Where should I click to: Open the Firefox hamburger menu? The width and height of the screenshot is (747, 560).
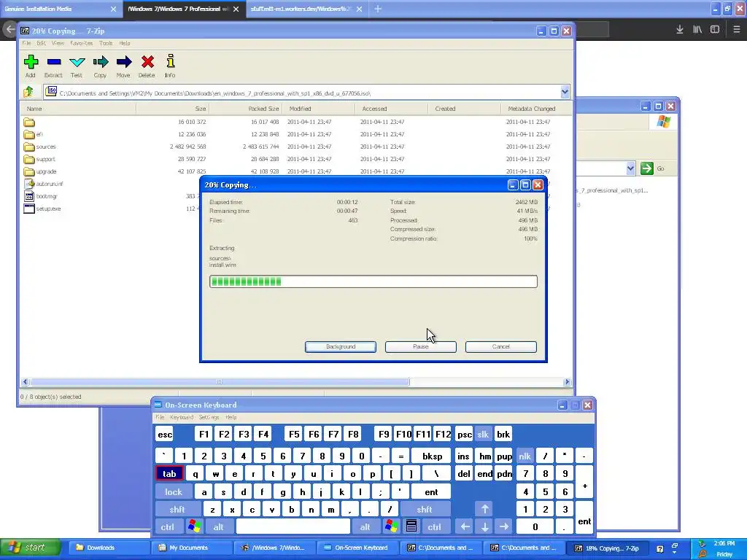coord(737,29)
